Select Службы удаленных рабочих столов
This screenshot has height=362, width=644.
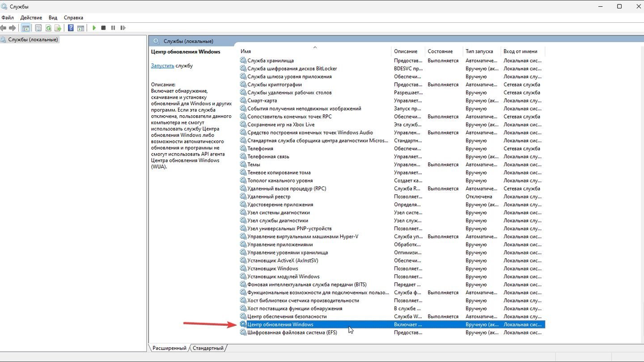[392, 93]
